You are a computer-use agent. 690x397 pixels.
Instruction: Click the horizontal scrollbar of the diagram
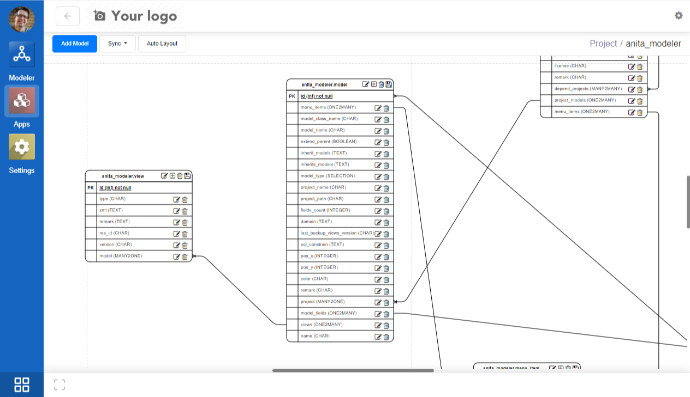point(353,370)
